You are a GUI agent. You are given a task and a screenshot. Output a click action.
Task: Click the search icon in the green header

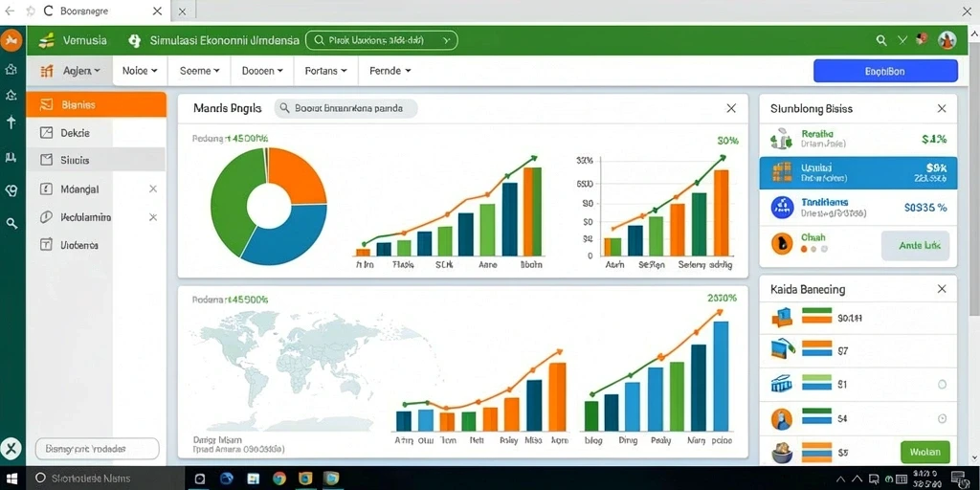click(x=881, y=40)
